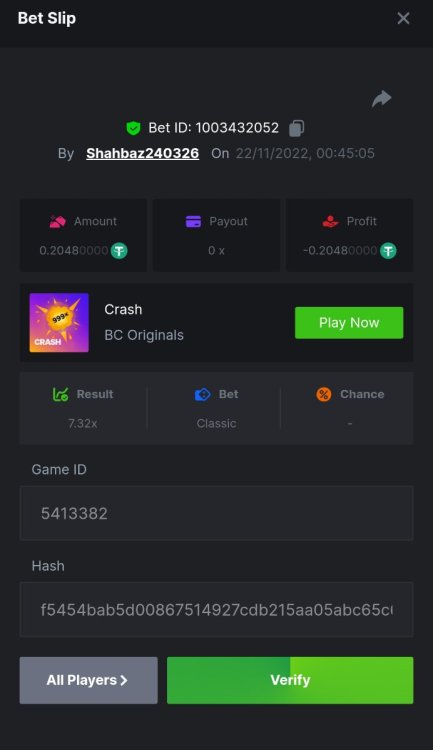The image size is (433, 750).
Task: Select the Game ID field
Action: (216, 513)
